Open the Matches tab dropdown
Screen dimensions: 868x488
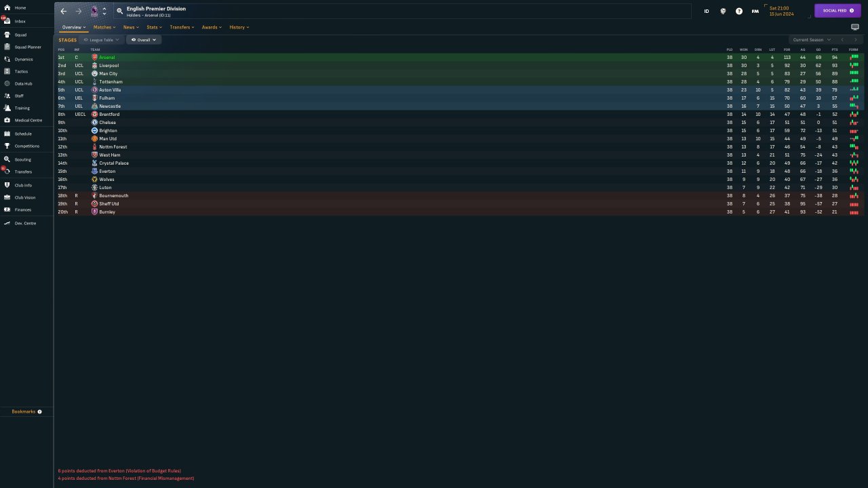coord(104,28)
